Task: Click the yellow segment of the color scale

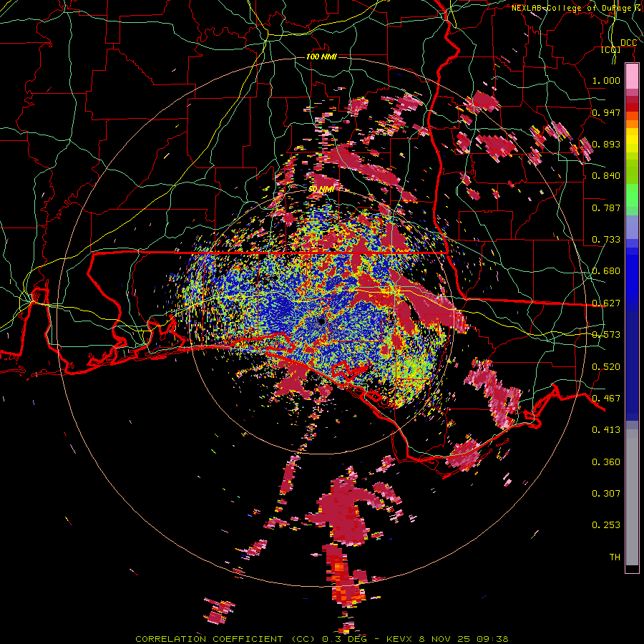Action: (632, 142)
